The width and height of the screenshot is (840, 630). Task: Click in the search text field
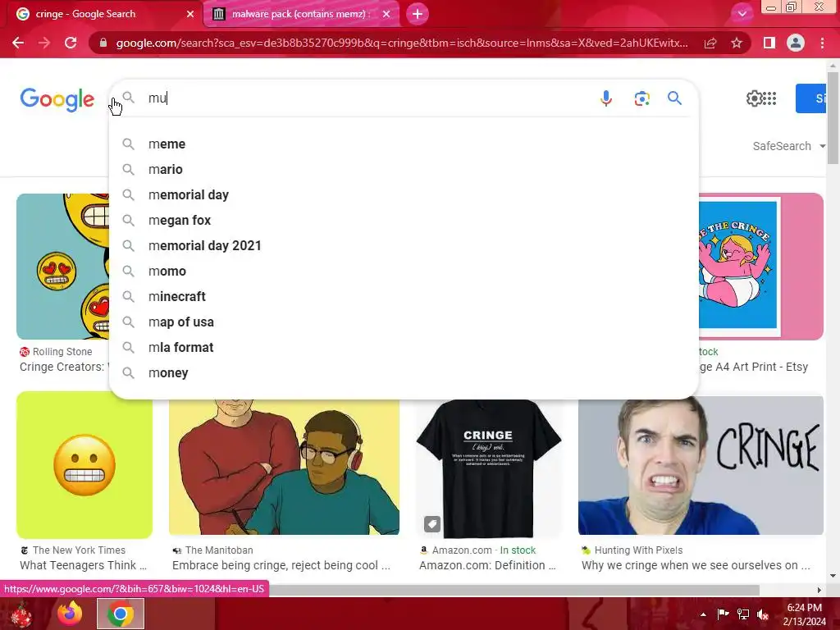click(370, 98)
